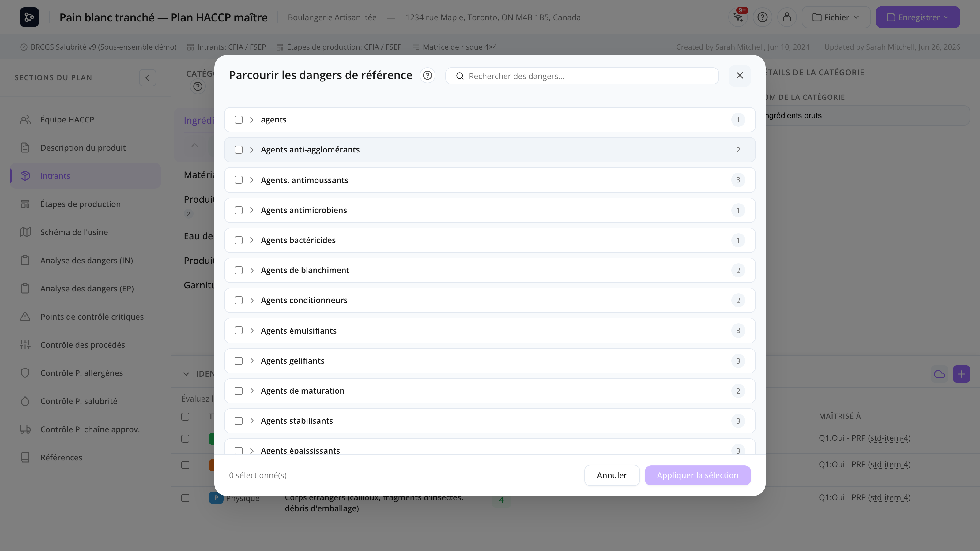This screenshot has height=551, width=980.
Task: Expand the Agents antimicrobiens group
Action: [252, 210]
